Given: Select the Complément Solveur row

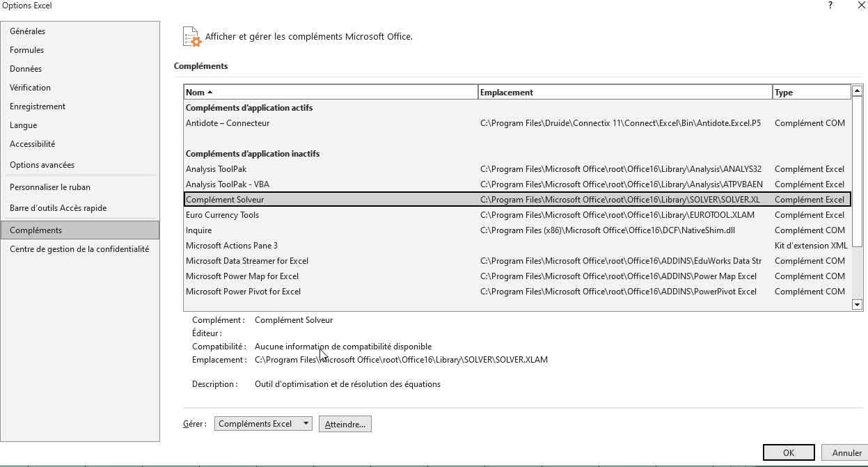Looking at the screenshot, I should tap(517, 200).
